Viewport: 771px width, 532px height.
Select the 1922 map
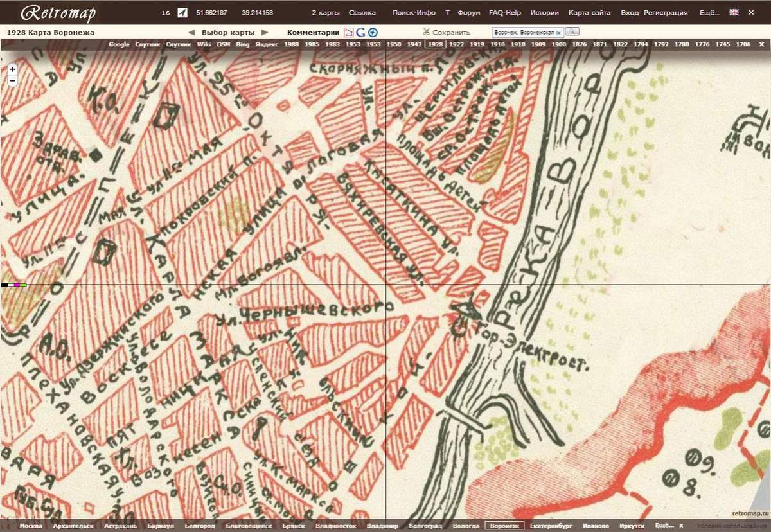(456, 44)
